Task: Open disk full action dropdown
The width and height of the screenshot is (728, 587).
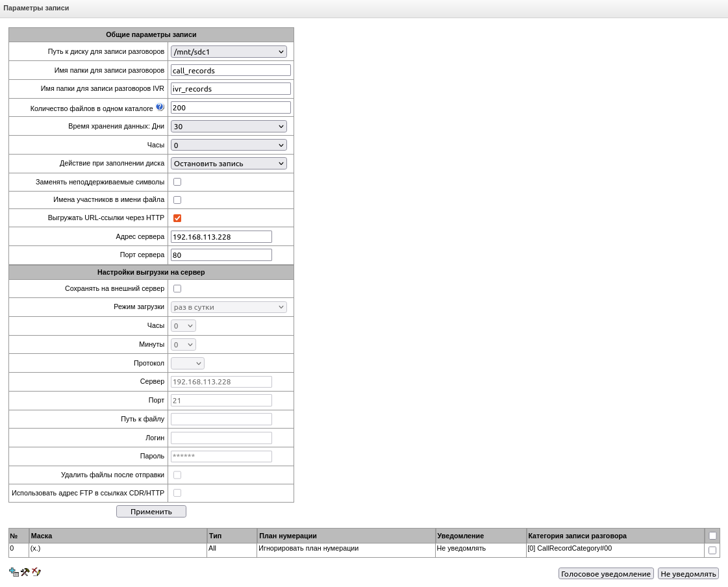Action: click(229, 164)
